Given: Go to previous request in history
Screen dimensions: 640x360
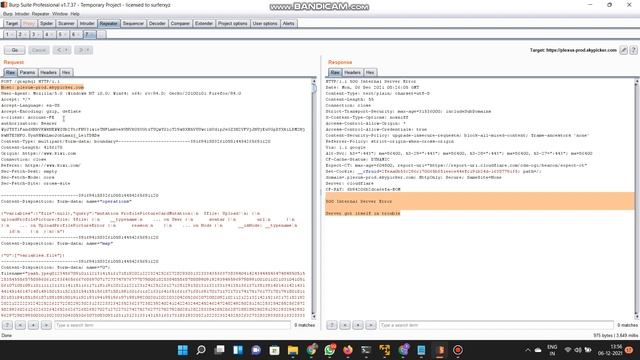Looking at the screenshot, I should point(59,50).
